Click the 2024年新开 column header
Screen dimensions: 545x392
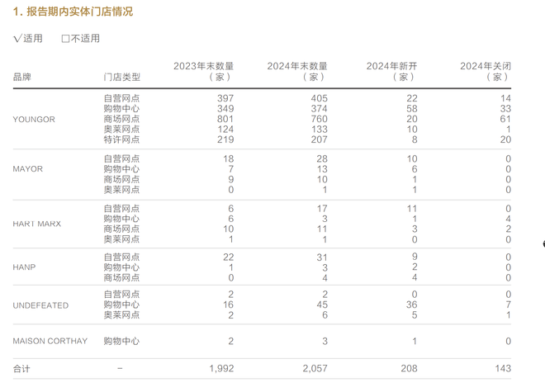(392, 71)
